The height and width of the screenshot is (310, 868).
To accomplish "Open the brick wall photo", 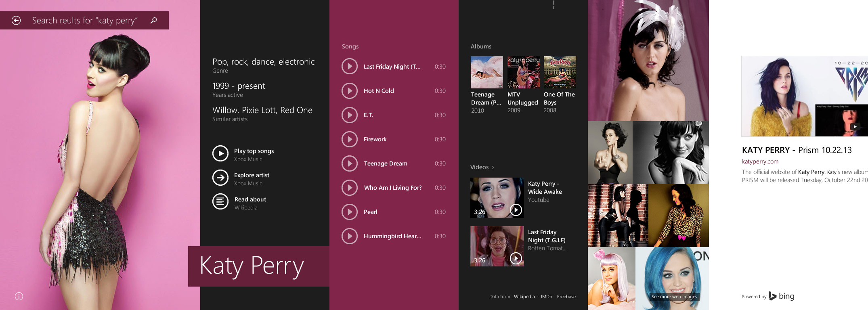I will click(618, 215).
